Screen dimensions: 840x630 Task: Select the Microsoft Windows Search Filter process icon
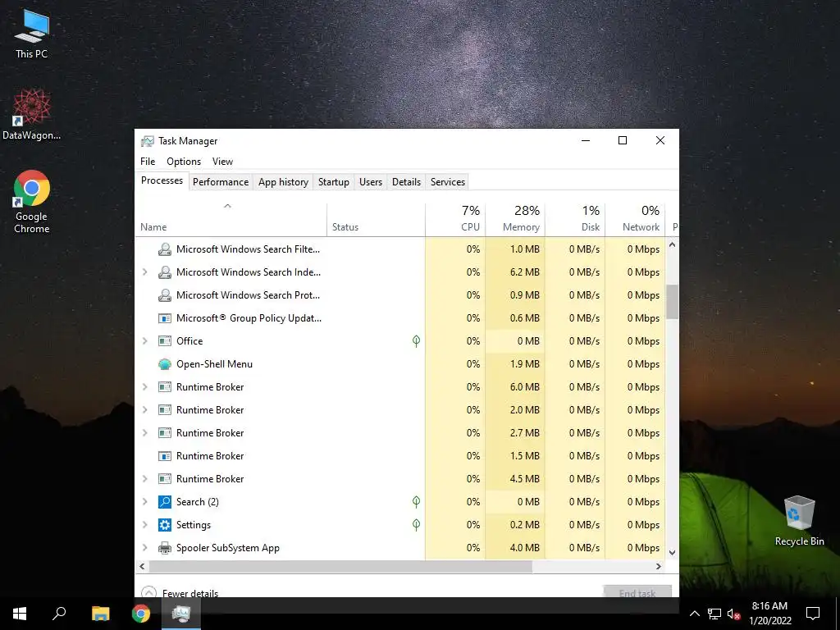(164, 249)
